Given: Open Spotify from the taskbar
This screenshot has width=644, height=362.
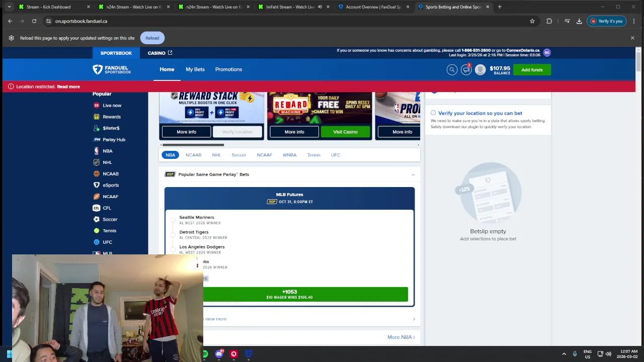Looking at the screenshot, I should (205, 354).
